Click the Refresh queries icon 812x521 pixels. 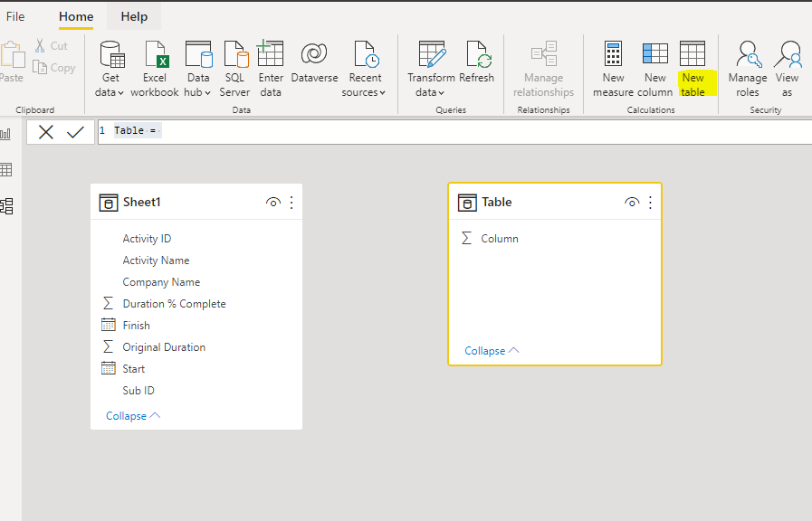coord(477,56)
